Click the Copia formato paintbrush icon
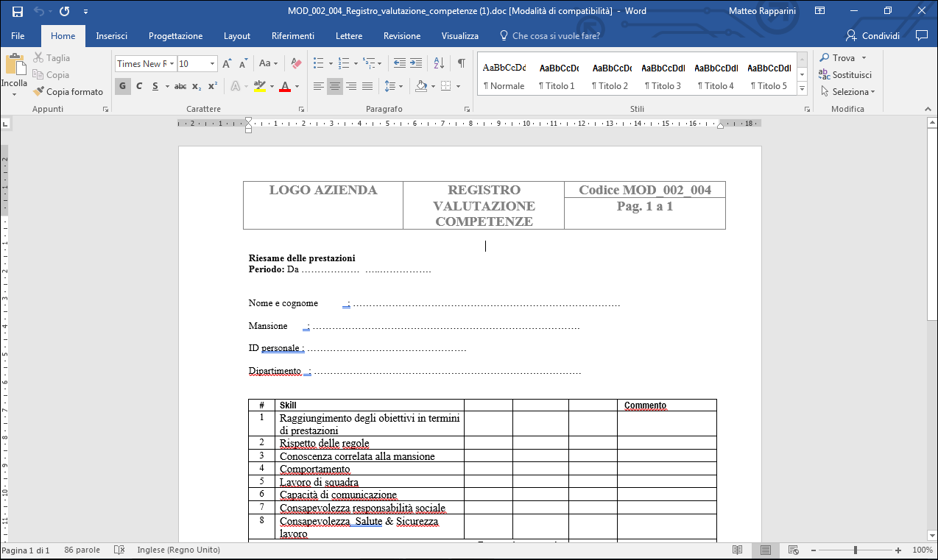 (38, 92)
